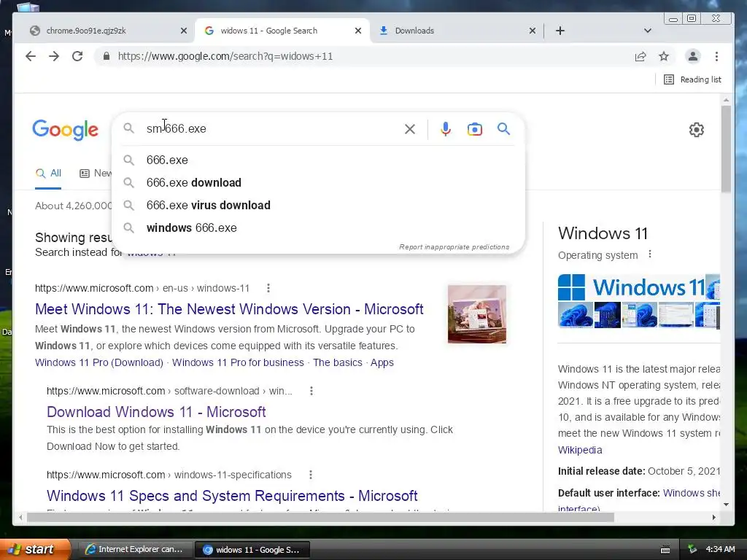Close the Downloads tab
Viewport: 747px width, 560px height.
point(533,31)
